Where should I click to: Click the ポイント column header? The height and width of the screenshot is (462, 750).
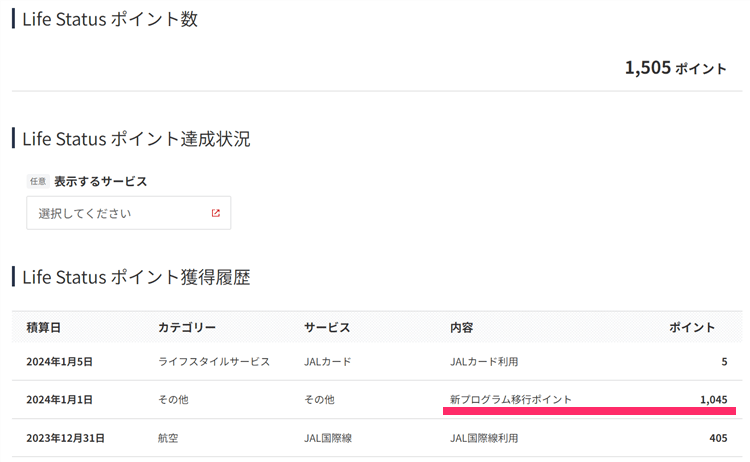tap(692, 328)
